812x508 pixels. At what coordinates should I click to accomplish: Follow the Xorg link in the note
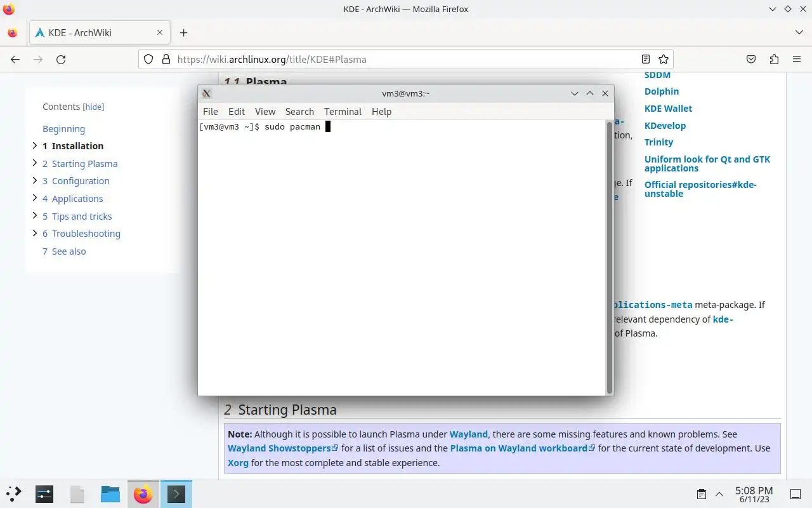tap(238, 463)
